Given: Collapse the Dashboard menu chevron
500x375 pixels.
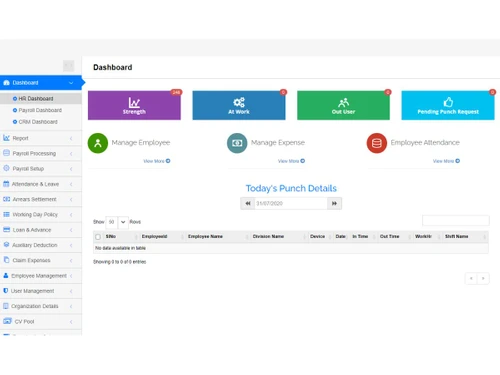Looking at the screenshot, I should pos(71,83).
